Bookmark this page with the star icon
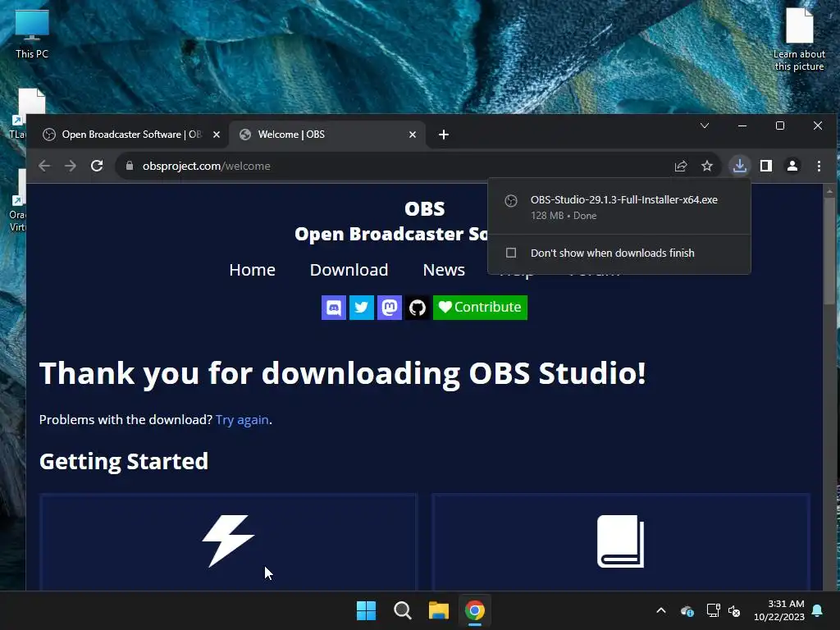840x630 pixels. coord(707,166)
